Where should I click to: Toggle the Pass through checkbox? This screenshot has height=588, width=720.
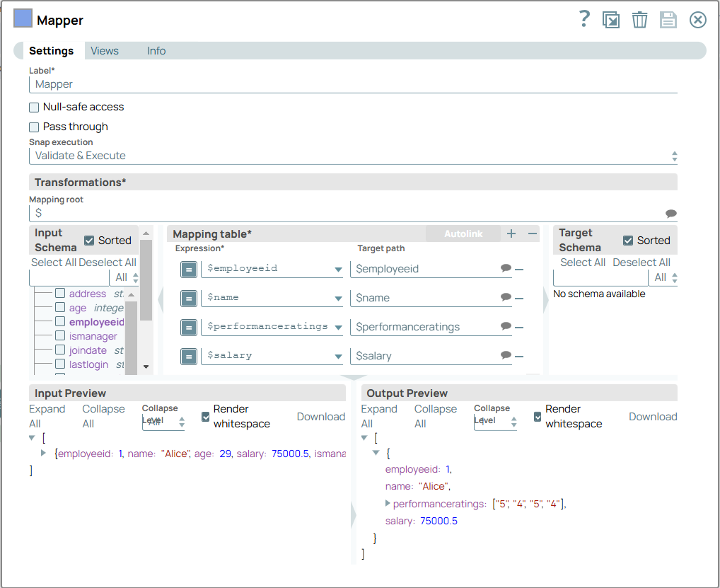34,127
